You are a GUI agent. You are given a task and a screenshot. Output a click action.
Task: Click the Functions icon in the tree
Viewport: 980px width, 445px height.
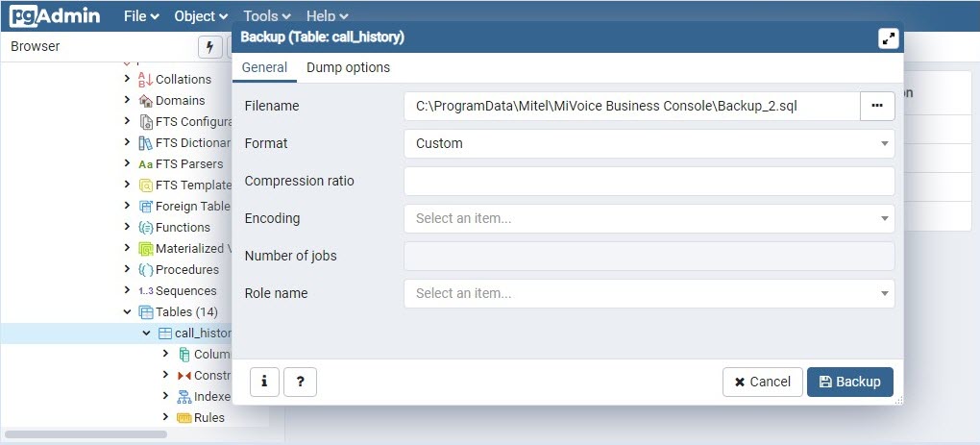point(146,227)
